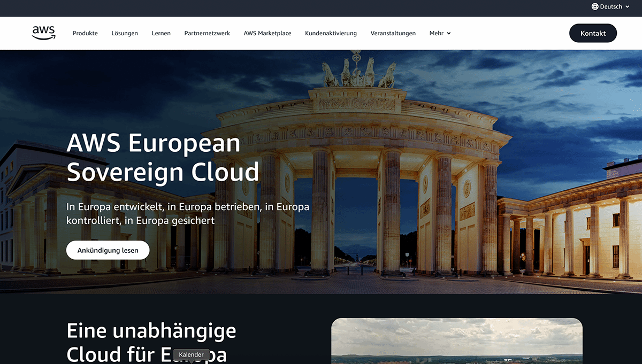This screenshot has width=642, height=364.
Task: Select Lernen in the navigation
Action: (x=161, y=33)
